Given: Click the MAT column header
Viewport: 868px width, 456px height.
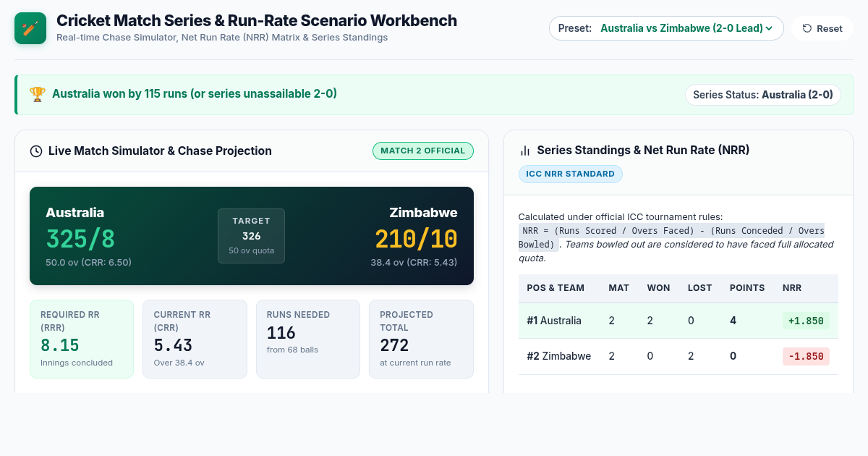Looking at the screenshot, I should (x=618, y=288).
